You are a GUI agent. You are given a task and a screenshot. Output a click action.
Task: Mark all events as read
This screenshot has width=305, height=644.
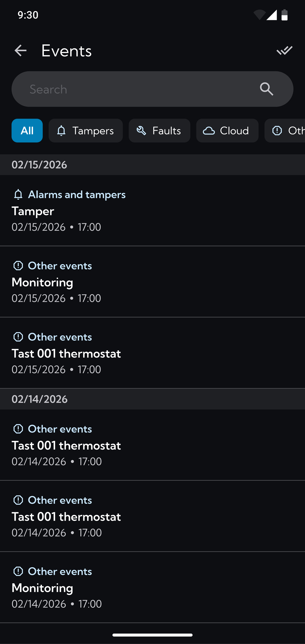tap(284, 50)
